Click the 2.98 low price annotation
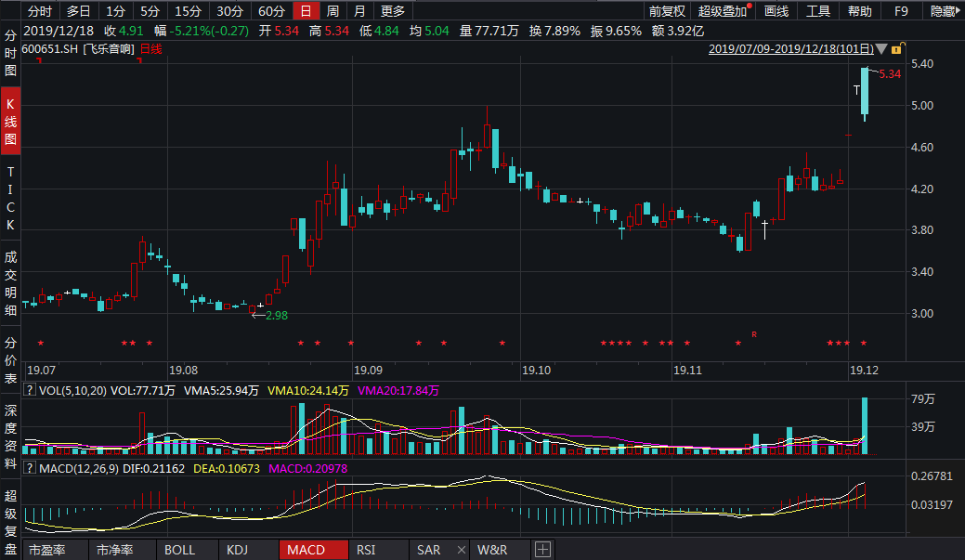The width and height of the screenshot is (965, 560). [277, 315]
